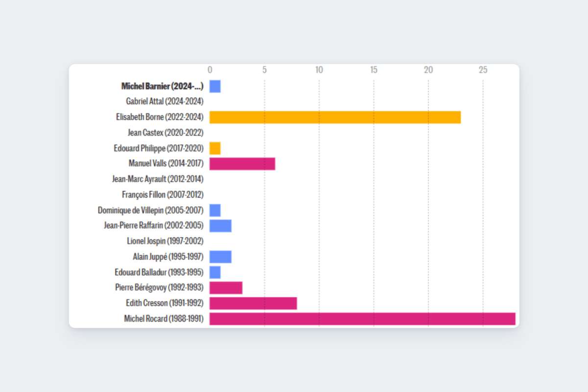Click the Jean Castex (2020-2022) label
The height and width of the screenshot is (392, 588).
[x=166, y=133]
